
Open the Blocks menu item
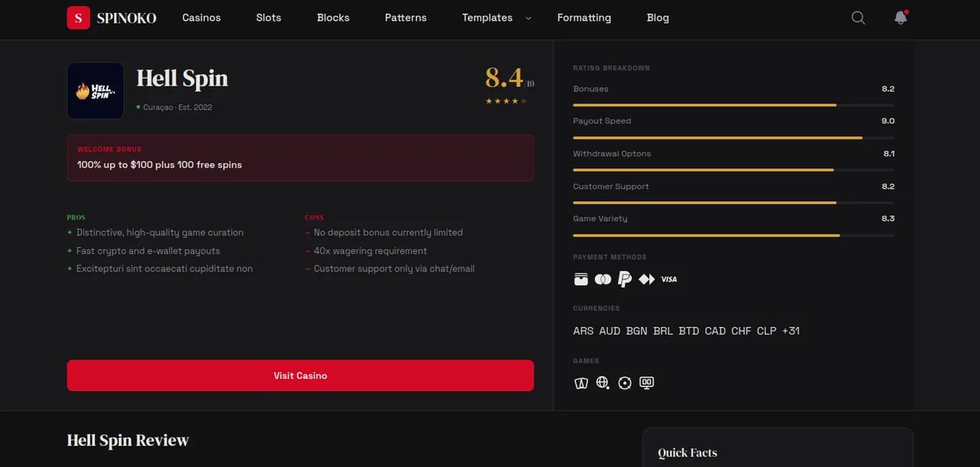(333, 18)
